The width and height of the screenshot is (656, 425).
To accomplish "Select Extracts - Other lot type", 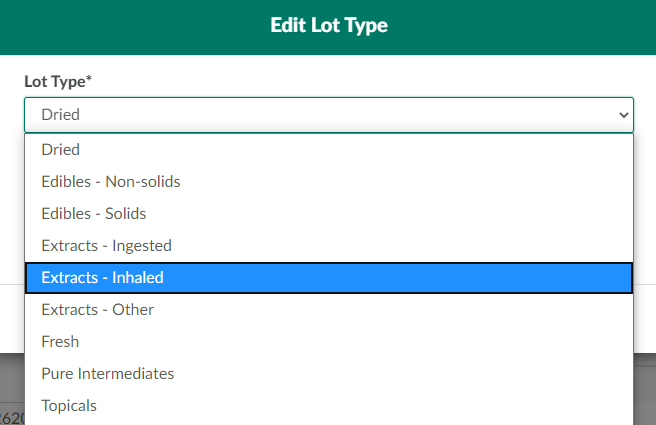I will pos(98,309).
